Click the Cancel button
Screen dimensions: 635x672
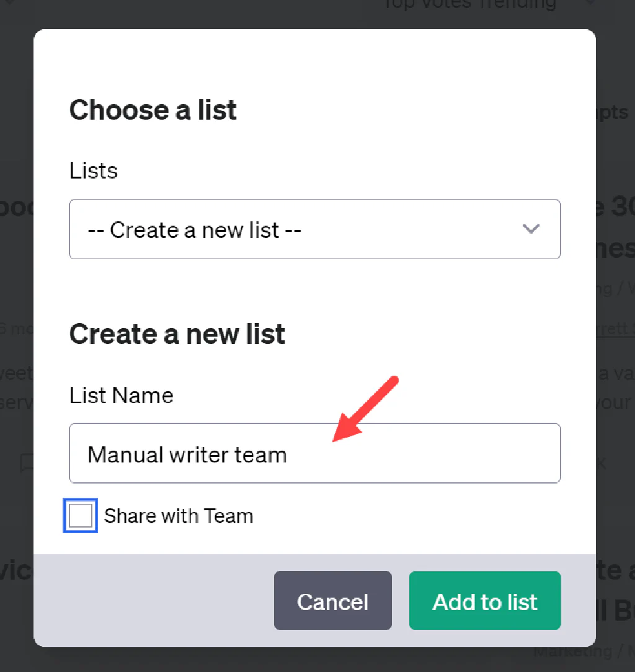pos(333,601)
